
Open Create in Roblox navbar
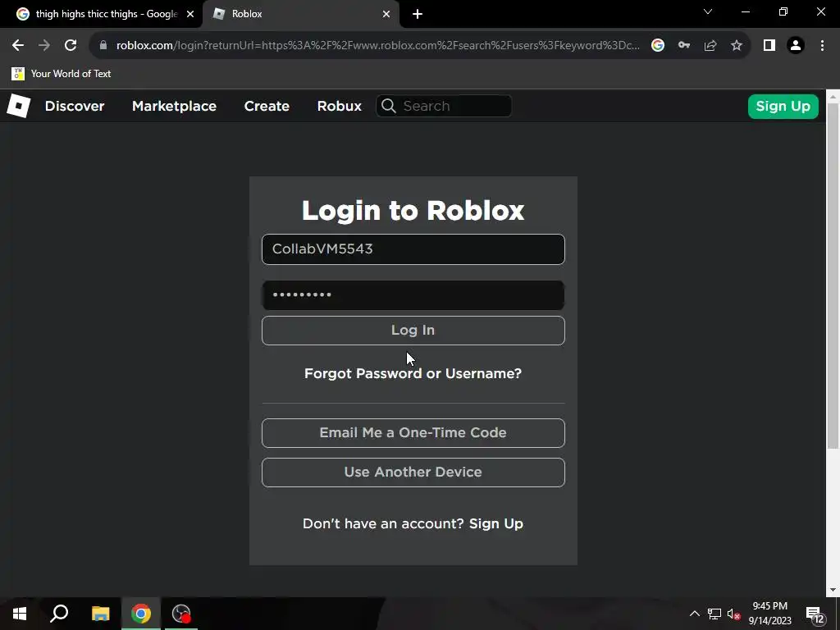click(x=267, y=106)
